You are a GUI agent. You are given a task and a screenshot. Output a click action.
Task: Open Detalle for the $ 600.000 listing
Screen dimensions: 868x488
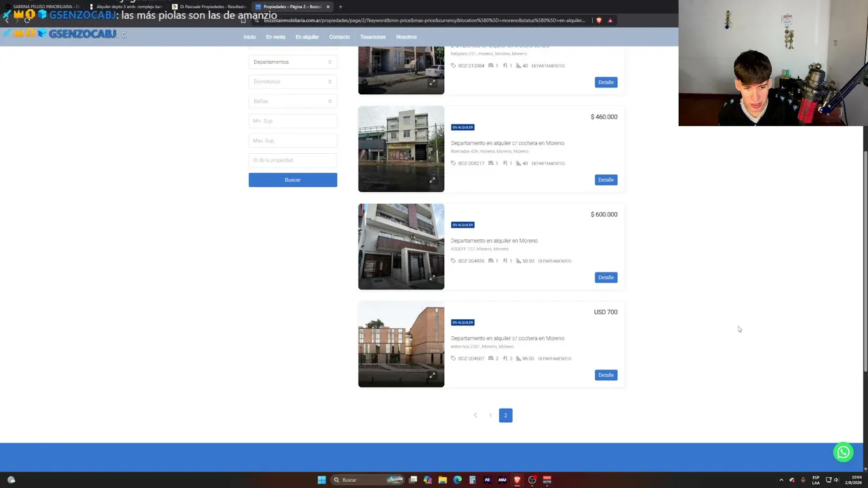(x=606, y=277)
